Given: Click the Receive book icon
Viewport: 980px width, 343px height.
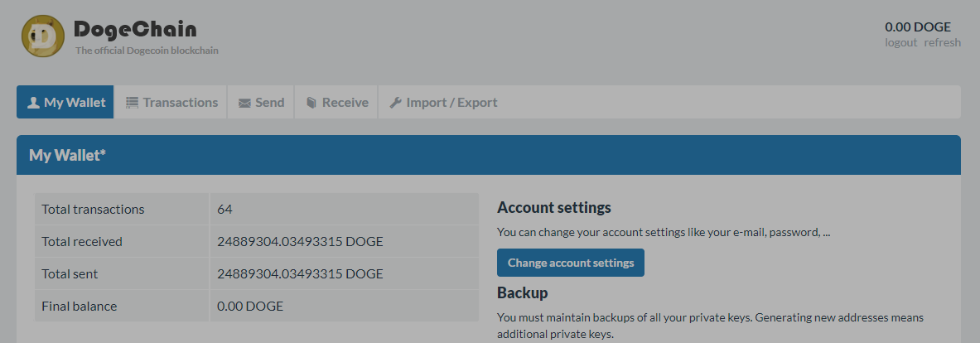Looking at the screenshot, I should (x=311, y=103).
